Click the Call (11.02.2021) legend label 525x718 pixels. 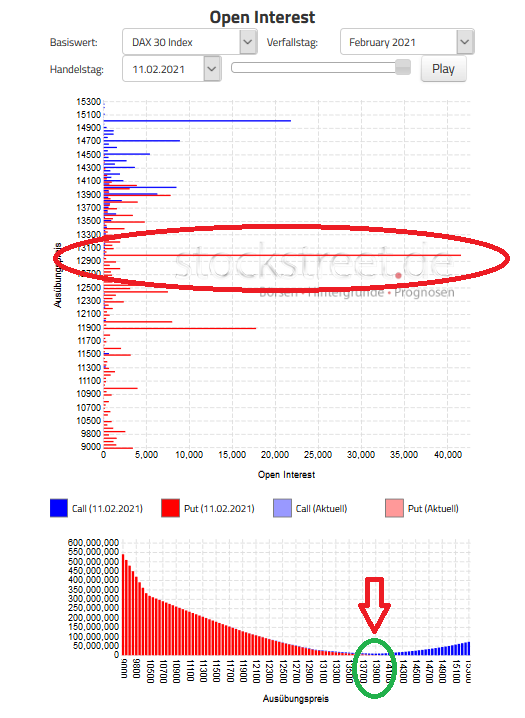click(107, 509)
